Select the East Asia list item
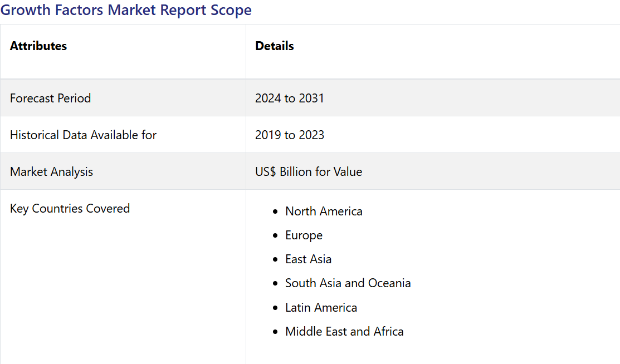Viewport: 620px width, 364px height. (x=308, y=259)
